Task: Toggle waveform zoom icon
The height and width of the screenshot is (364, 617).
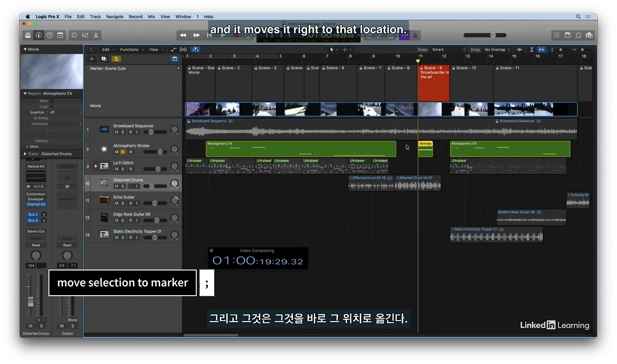Action: pyautogui.click(x=520, y=50)
